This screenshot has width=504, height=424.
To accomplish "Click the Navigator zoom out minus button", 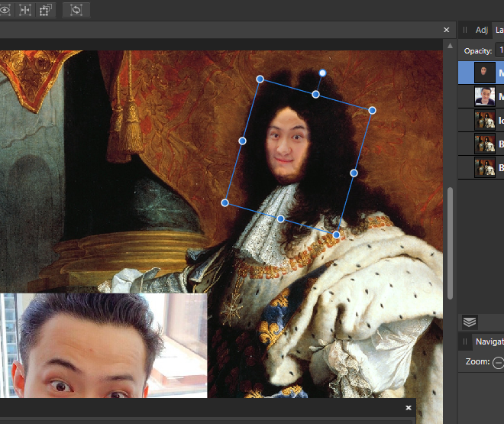I will (x=498, y=363).
